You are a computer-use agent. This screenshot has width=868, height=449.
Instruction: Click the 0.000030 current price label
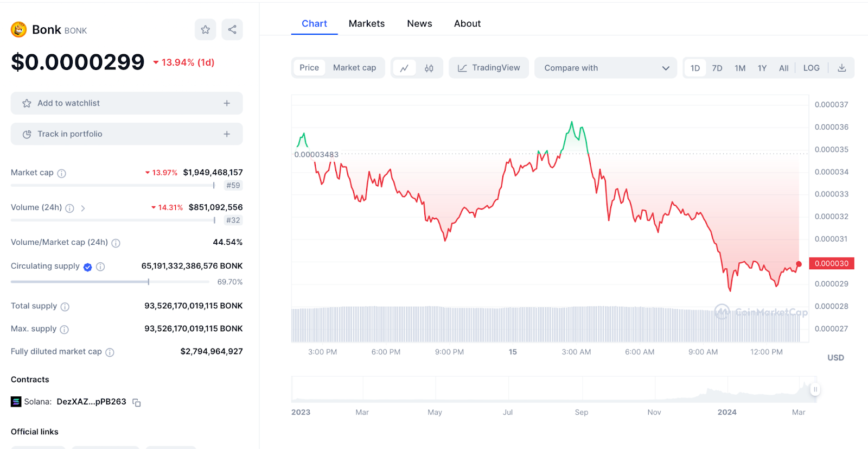tap(832, 263)
